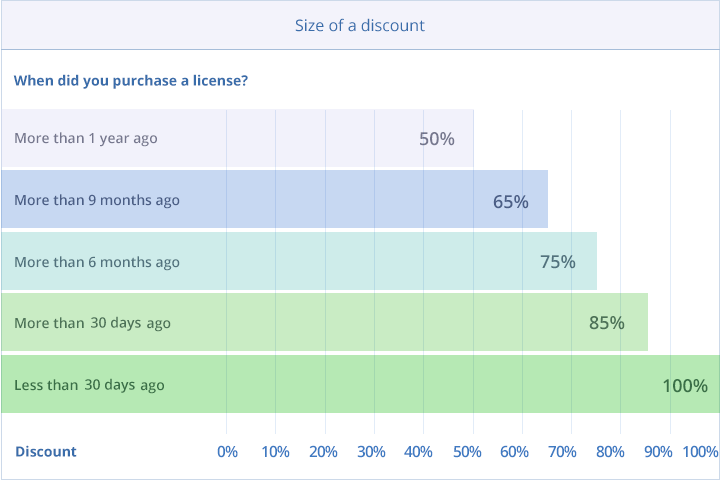Select the 0% tick on the bottom axis
720x486 pixels.
pos(228,452)
